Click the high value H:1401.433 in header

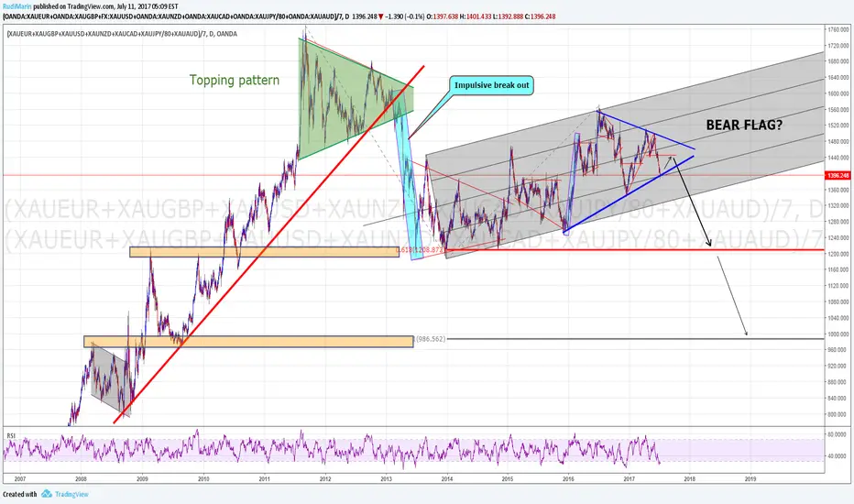point(475,16)
